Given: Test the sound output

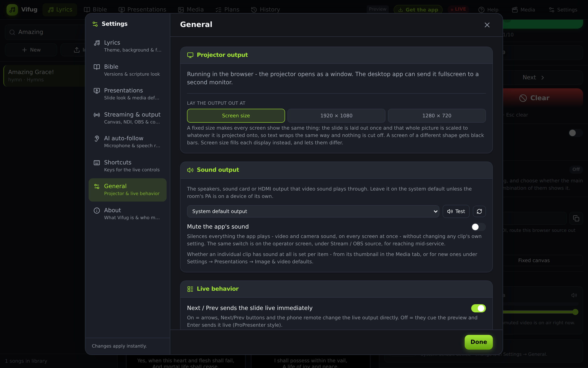Looking at the screenshot, I should tap(456, 211).
